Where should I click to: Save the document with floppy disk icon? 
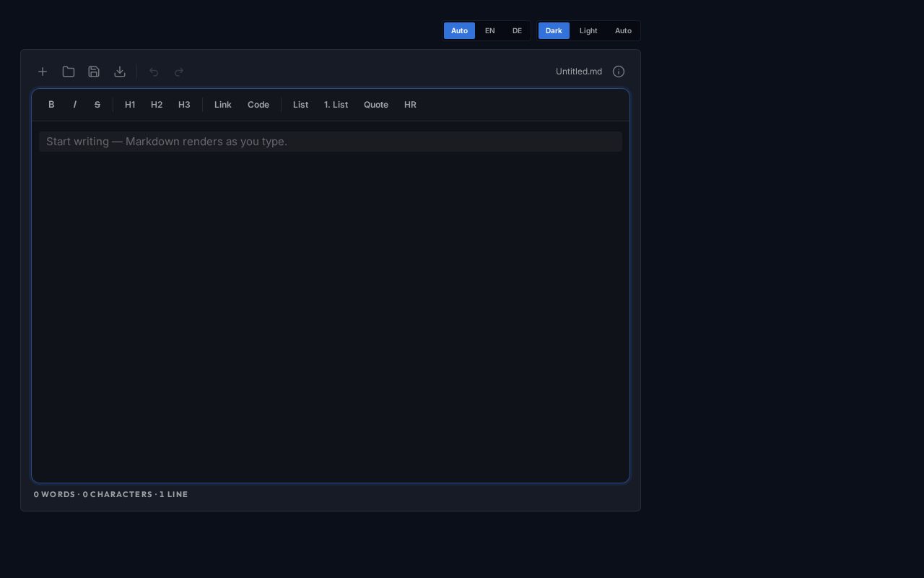click(x=94, y=72)
